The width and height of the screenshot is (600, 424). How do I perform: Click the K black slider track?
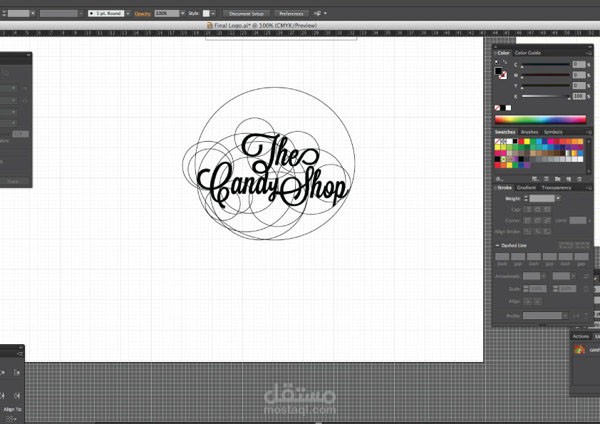tap(546, 96)
